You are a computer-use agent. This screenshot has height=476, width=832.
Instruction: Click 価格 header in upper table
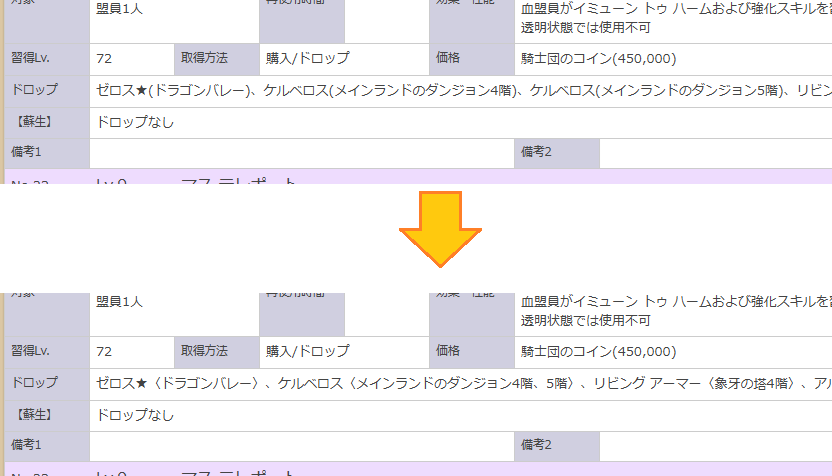click(x=472, y=59)
